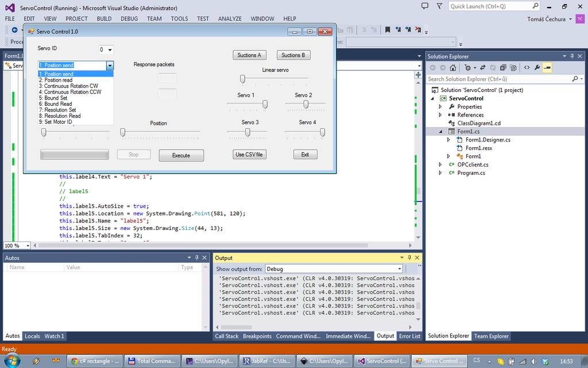Image resolution: width=588 pixels, height=368 pixels.
Task: Expand Properties node in Solution Explorer
Action: click(440, 106)
